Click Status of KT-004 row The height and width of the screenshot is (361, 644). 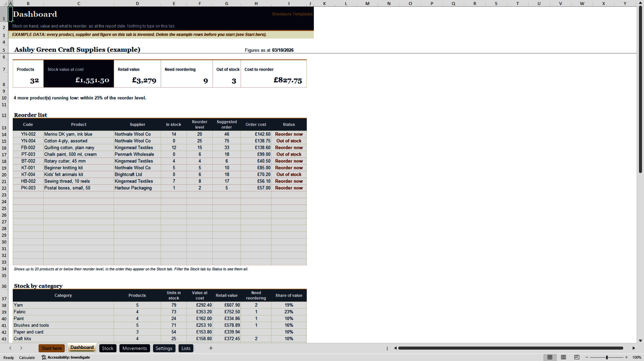click(x=289, y=174)
